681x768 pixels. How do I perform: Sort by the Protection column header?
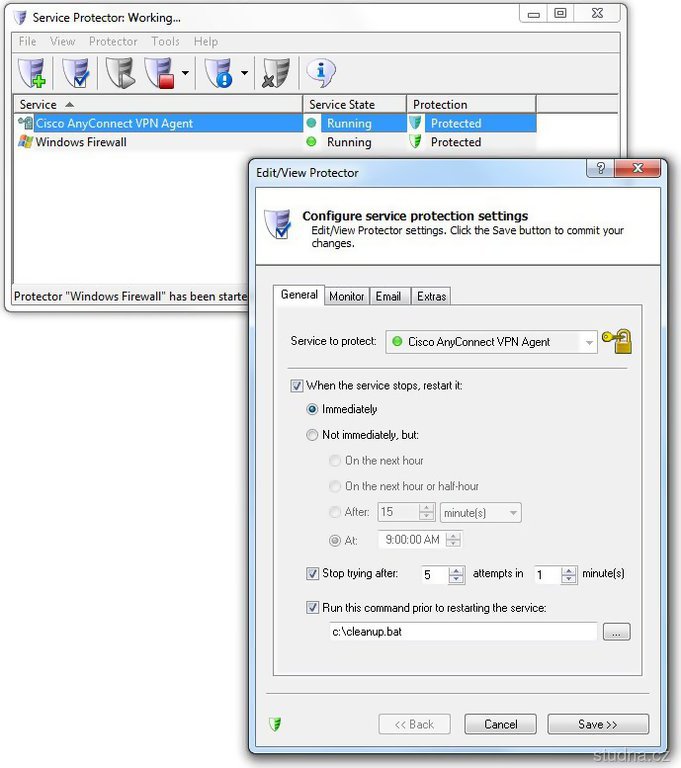coord(471,104)
